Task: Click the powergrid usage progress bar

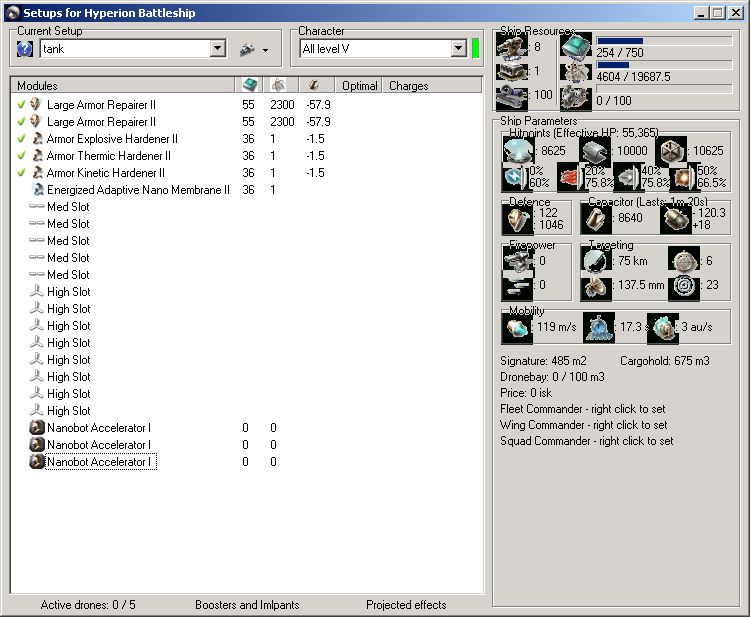Action: [664, 65]
